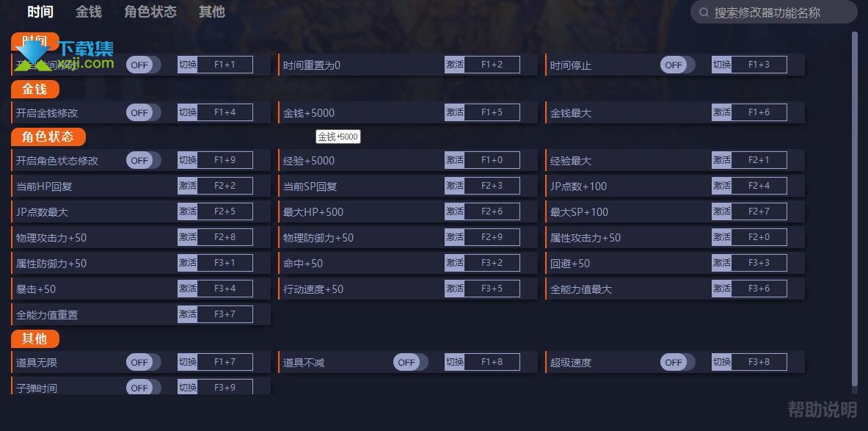Click 切换 button for 道具不减
This screenshot has height=431, width=868.
tap(454, 362)
